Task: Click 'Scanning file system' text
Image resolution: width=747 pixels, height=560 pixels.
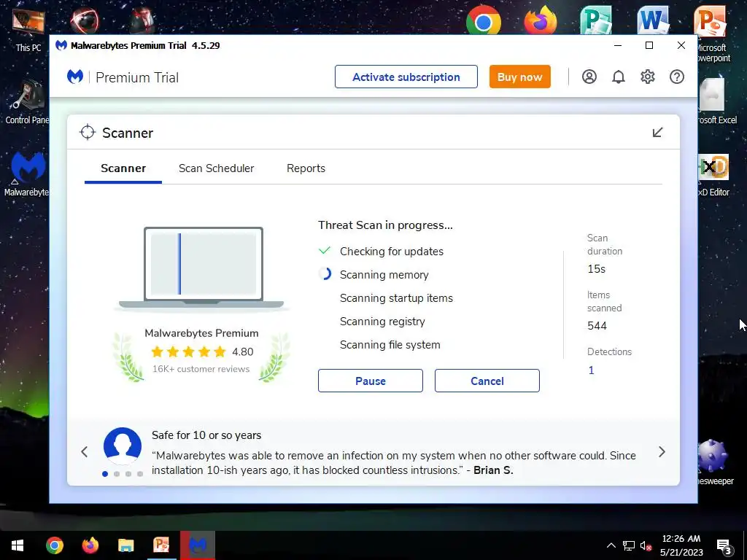Action: coord(390,345)
